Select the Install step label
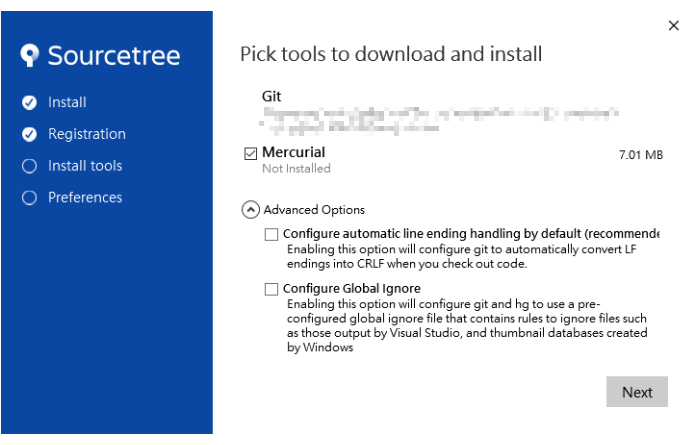 (x=67, y=102)
